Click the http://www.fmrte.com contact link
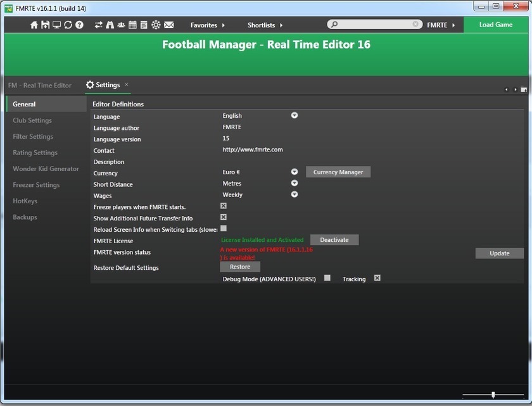 pos(253,149)
